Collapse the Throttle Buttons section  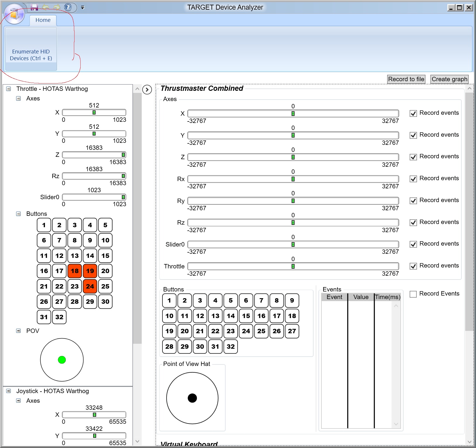tap(18, 214)
